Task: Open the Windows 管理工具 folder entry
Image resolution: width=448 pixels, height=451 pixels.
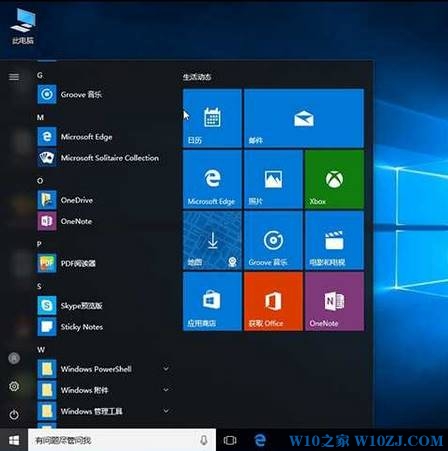Action: pyautogui.click(x=103, y=411)
